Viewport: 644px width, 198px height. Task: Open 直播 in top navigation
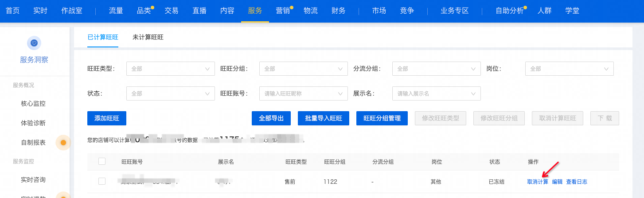(199, 11)
